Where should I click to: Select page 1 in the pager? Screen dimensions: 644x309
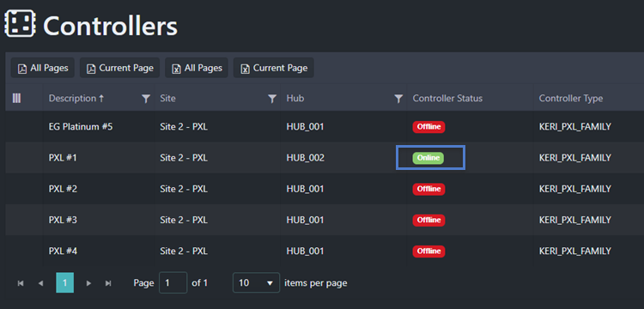65,282
